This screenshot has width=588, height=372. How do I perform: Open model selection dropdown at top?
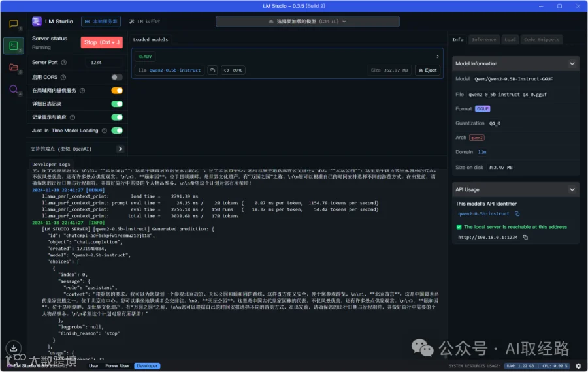point(308,22)
